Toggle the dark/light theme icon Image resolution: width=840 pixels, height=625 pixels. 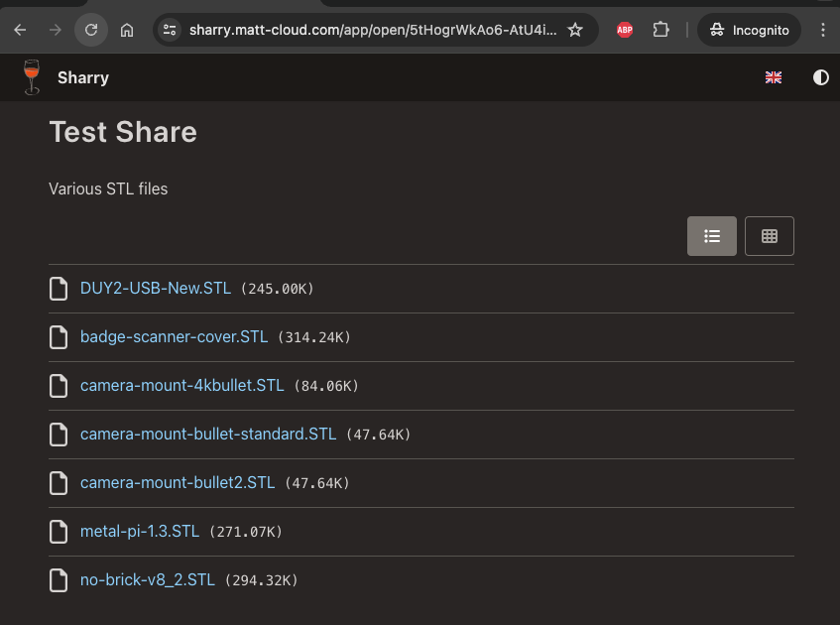point(820,77)
